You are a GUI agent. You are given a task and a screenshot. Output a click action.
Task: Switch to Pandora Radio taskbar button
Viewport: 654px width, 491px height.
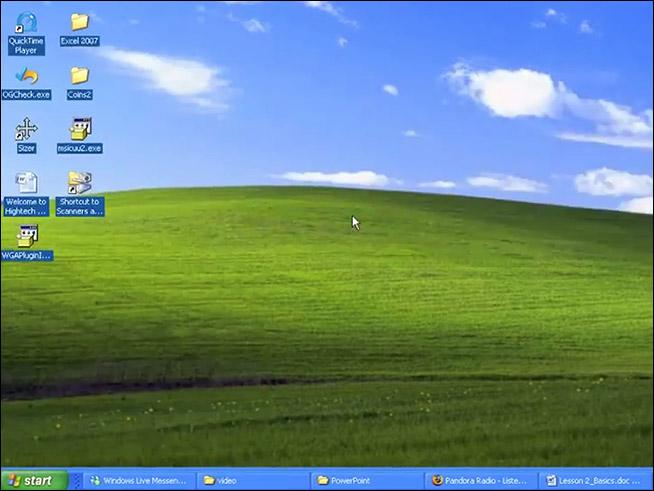click(481, 481)
